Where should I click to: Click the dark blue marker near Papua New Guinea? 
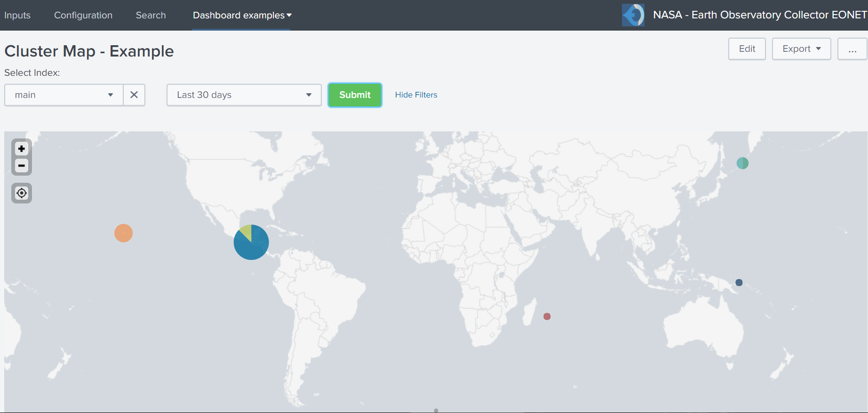pyautogui.click(x=739, y=283)
